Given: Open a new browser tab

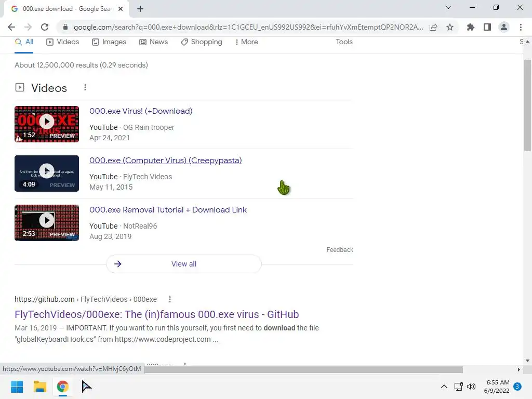Looking at the screenshot, I should 140,9.
